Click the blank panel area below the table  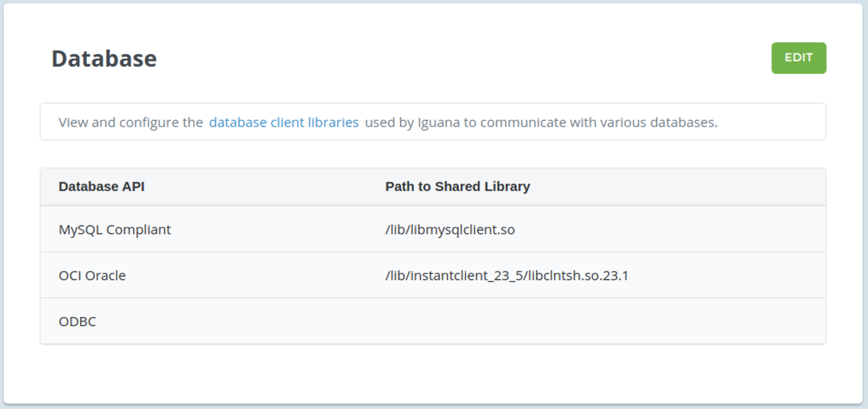click(433, 374)
